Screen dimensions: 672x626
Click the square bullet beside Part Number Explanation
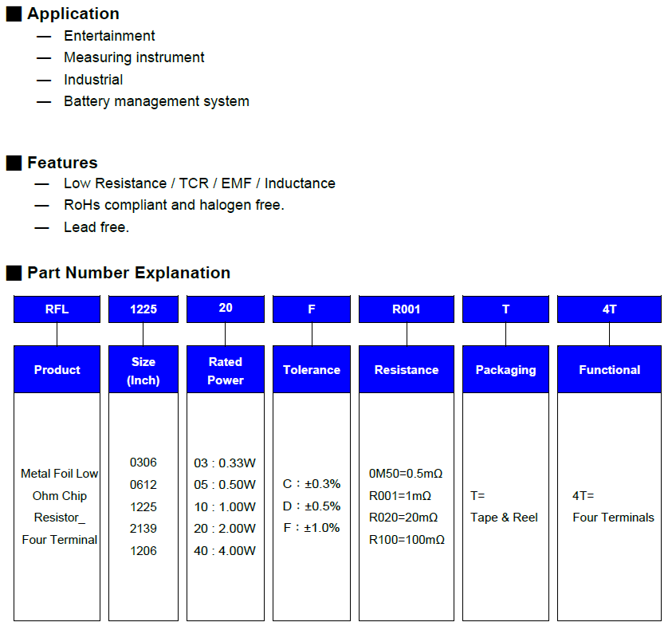click(x=14, y=274)
